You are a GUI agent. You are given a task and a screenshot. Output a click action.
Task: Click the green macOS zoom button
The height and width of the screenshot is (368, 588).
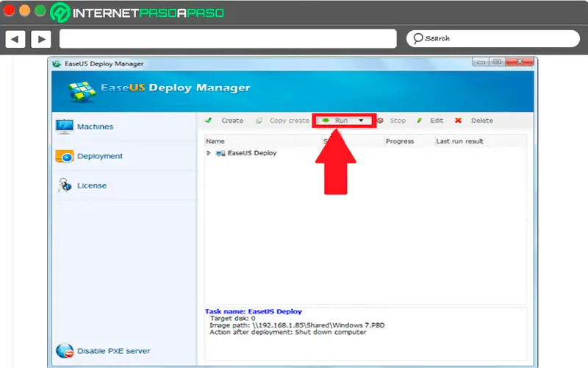40,10
